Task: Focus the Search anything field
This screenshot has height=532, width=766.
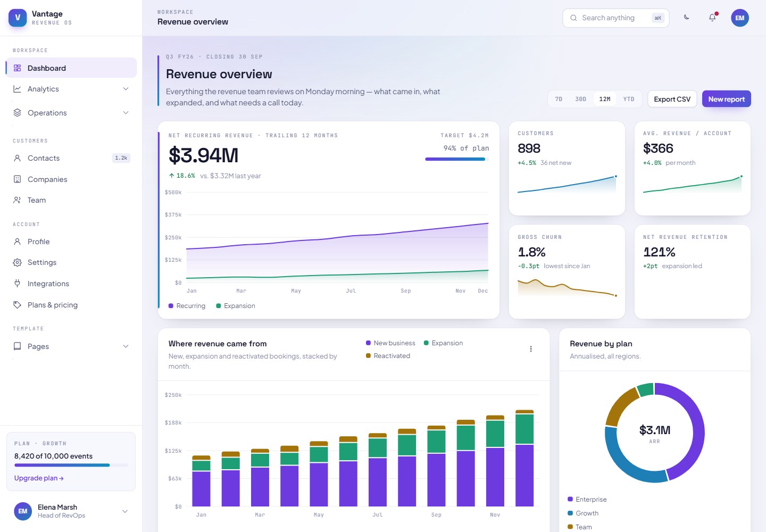Action: point(616,18)
